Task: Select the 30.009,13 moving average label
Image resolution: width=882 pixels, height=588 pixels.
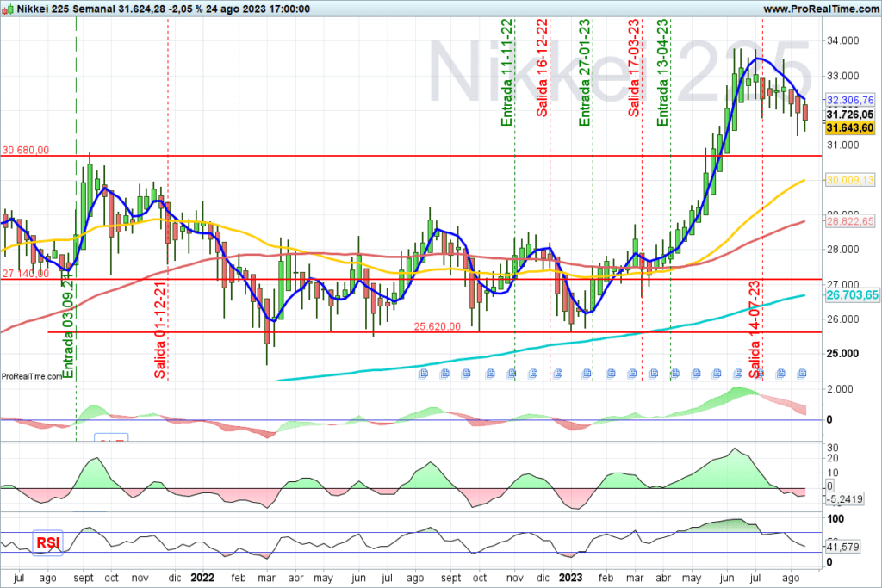Action: (x=850, y=181)
